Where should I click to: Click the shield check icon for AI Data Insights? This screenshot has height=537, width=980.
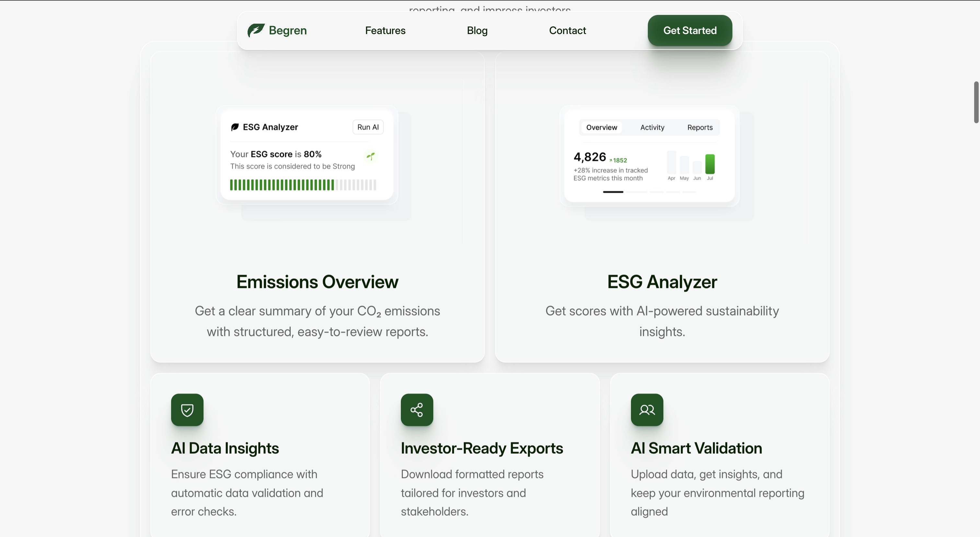(187, 410)
